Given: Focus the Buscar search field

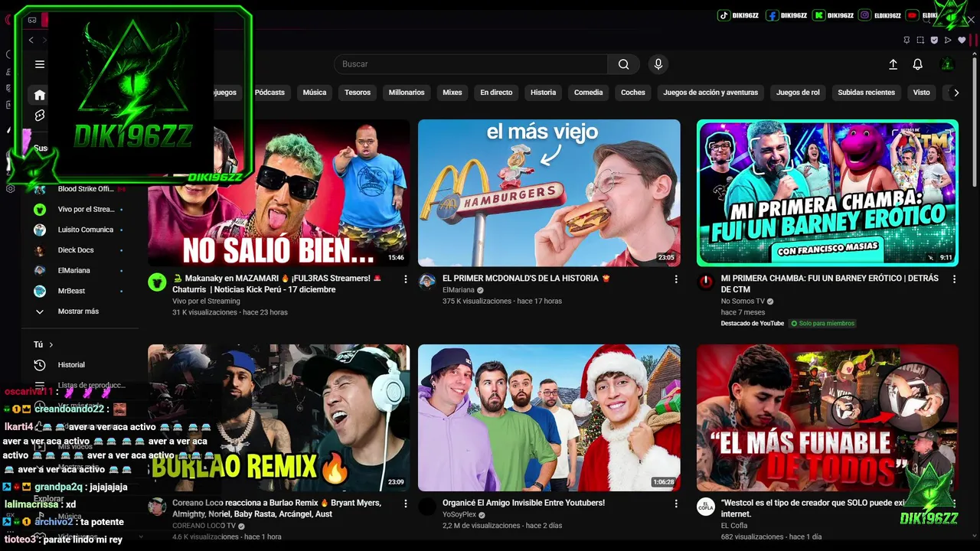Looking at the screenshot, I should pyautogui.click(x=471, y=64).
